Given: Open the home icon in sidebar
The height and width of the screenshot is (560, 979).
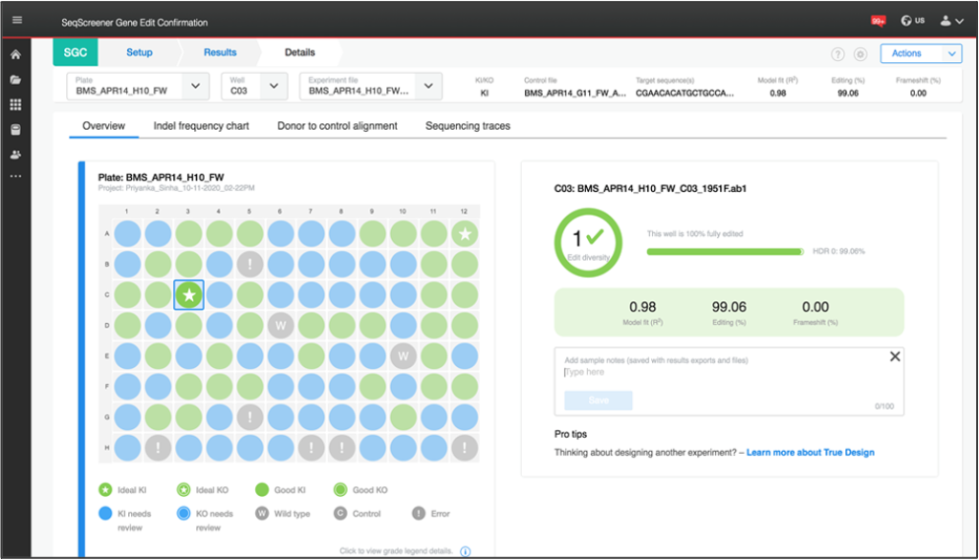Looking at the screenshot, I should tap(15, 55).
